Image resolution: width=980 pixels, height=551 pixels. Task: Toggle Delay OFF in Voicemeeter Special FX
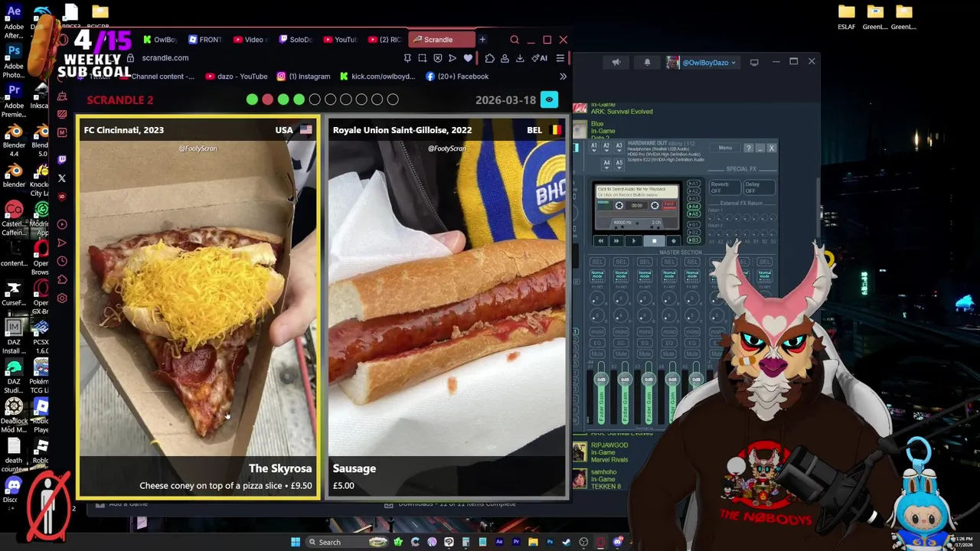tap(759, 187)
